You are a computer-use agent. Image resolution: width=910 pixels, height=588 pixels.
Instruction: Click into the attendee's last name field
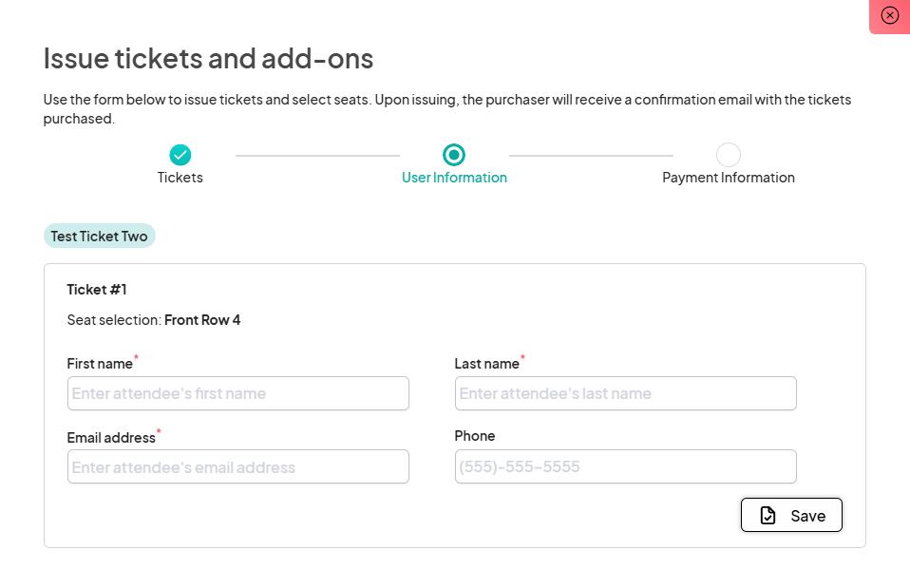point(625,393)
